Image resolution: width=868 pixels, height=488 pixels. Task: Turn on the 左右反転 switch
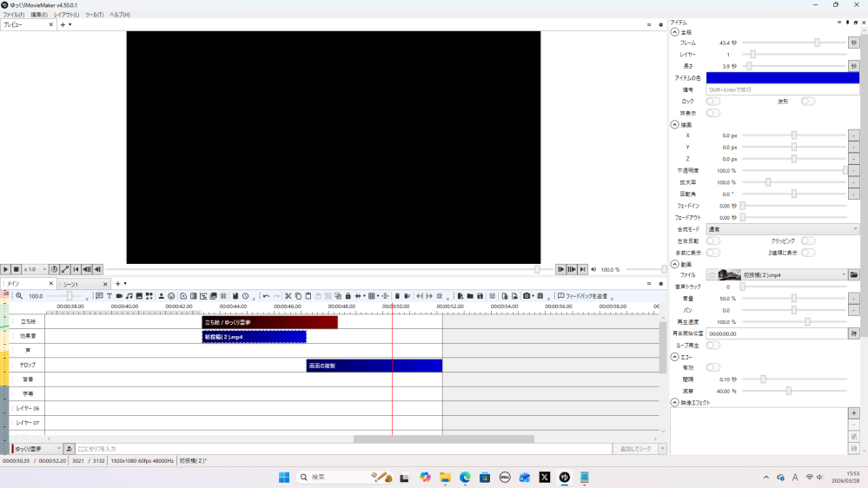coord(713,241)
